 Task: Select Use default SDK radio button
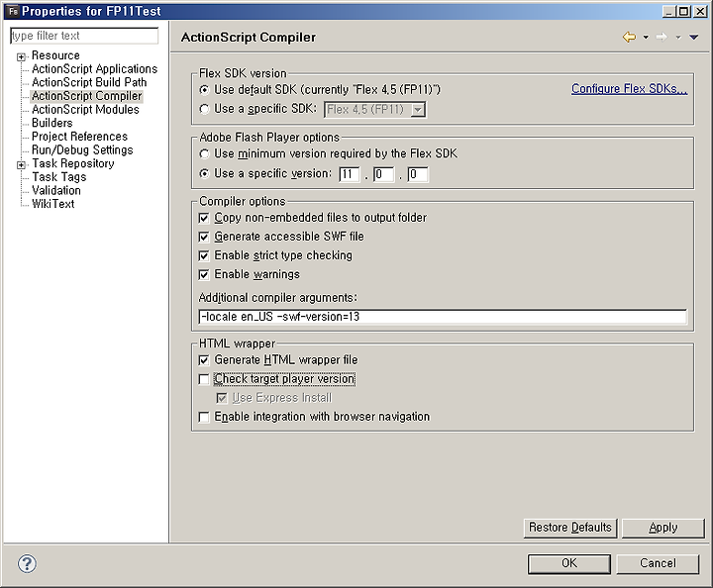[x=205, y=90]
